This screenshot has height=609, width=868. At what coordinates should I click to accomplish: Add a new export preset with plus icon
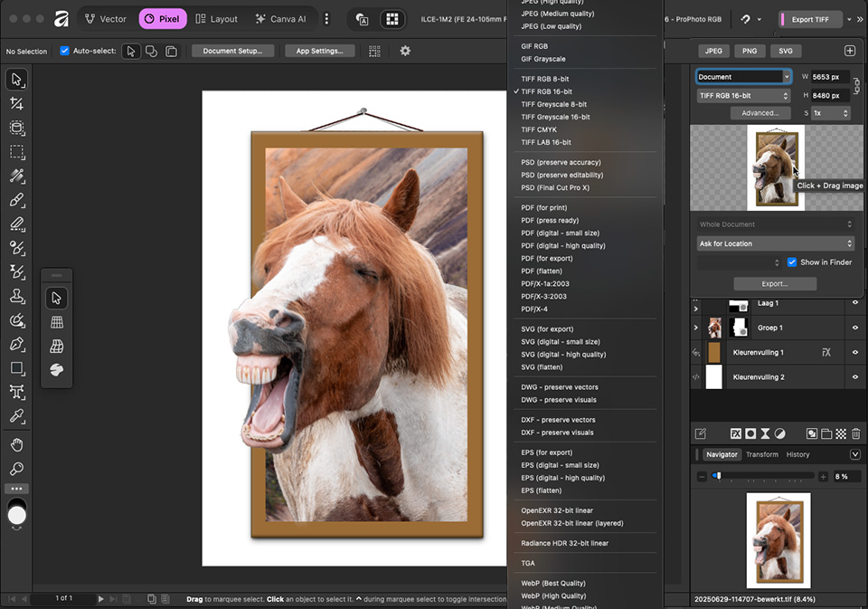[x=850, y=52]
